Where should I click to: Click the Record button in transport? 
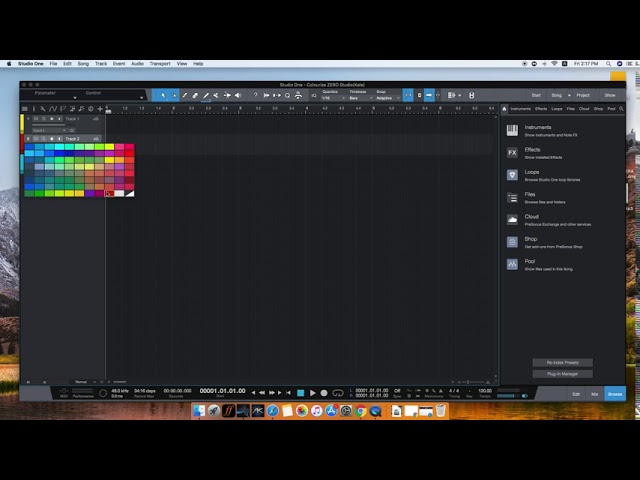point(324,393)
